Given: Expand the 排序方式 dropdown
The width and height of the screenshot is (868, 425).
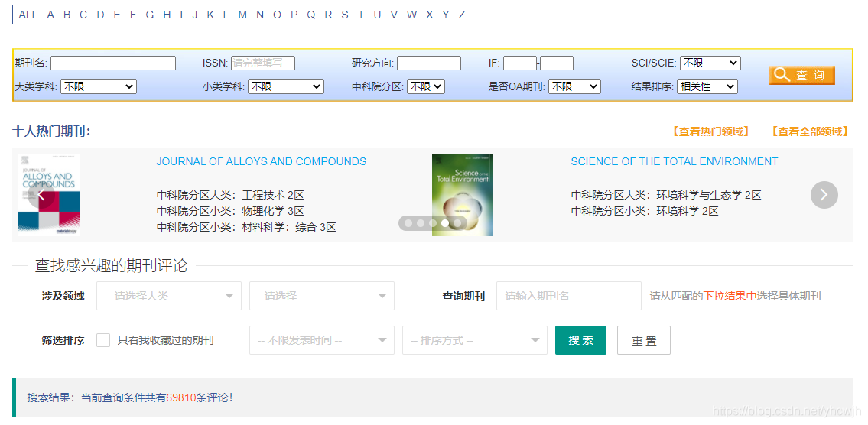Looking at the screenshot, I should tap(475, 340).
